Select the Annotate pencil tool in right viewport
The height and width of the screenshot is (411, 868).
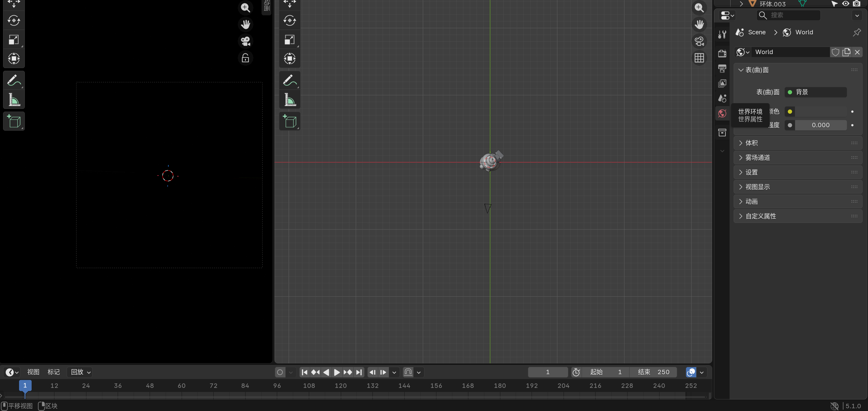(x=289, y=80)
